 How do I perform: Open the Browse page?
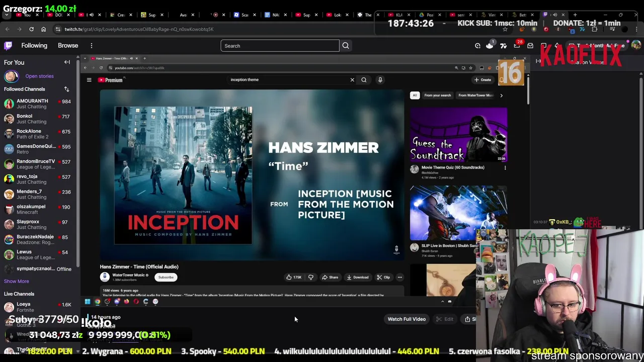pyautogui.click(x=68, y=46)
